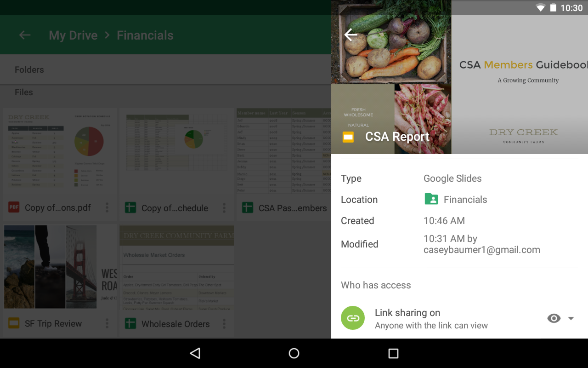Open the Wholesale Orders spreadsheet thumbnail
Viewport: 588px width, 368px height.
[x=176, y=267]
